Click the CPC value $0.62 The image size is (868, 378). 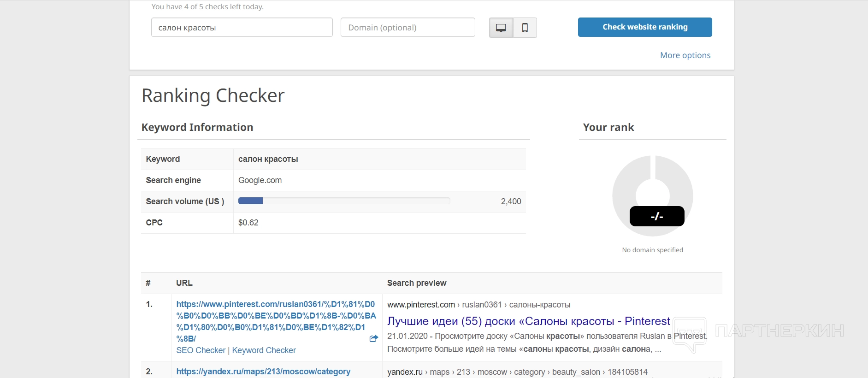point(248,223)
